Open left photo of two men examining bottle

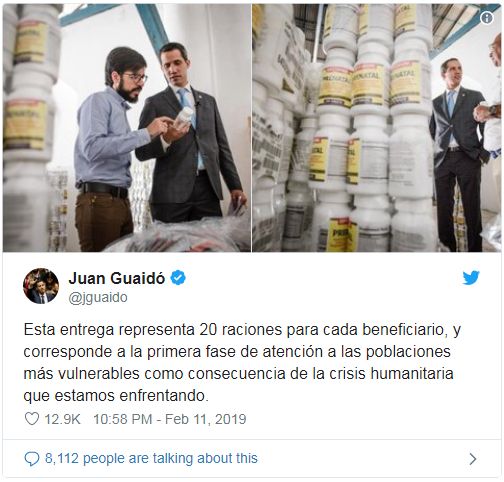click(127, 128)
